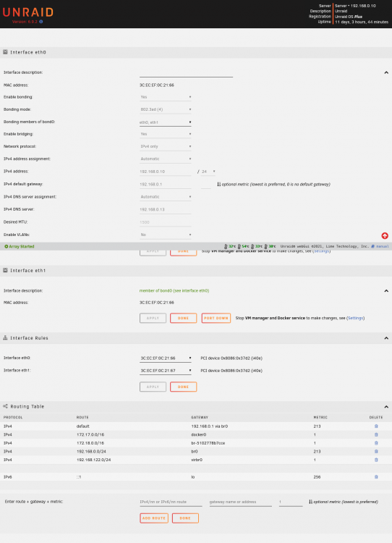The image size is (392, 543).
Task: Click the metric icon beside the add-route hint
Action: tap(310, 502)
